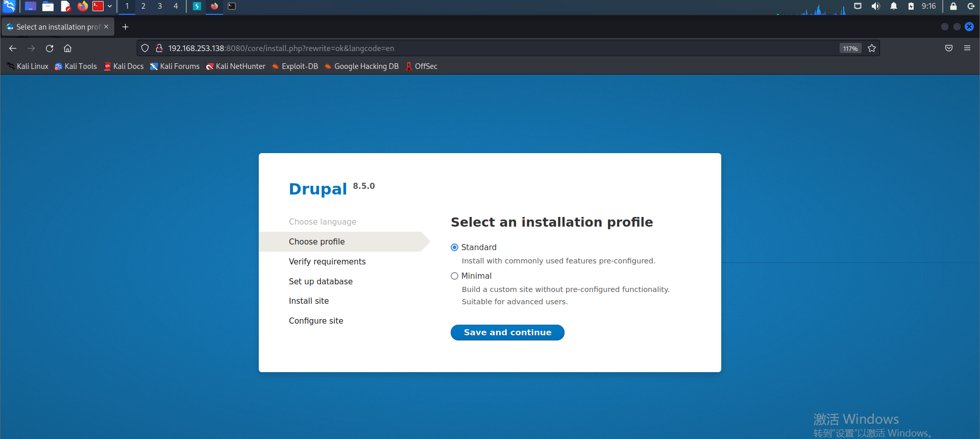This screenshot has width=980, height=439.
Task: View insecure connection padlock info
Action: (159, 48)
